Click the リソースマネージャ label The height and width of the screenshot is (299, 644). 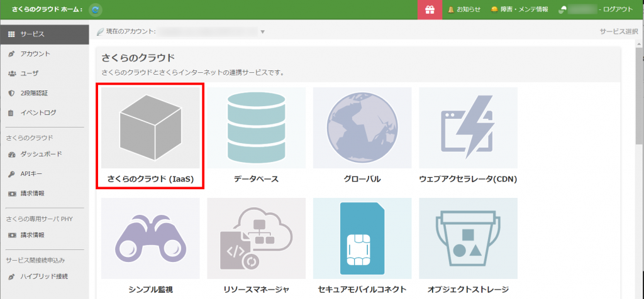coord(257,290)
